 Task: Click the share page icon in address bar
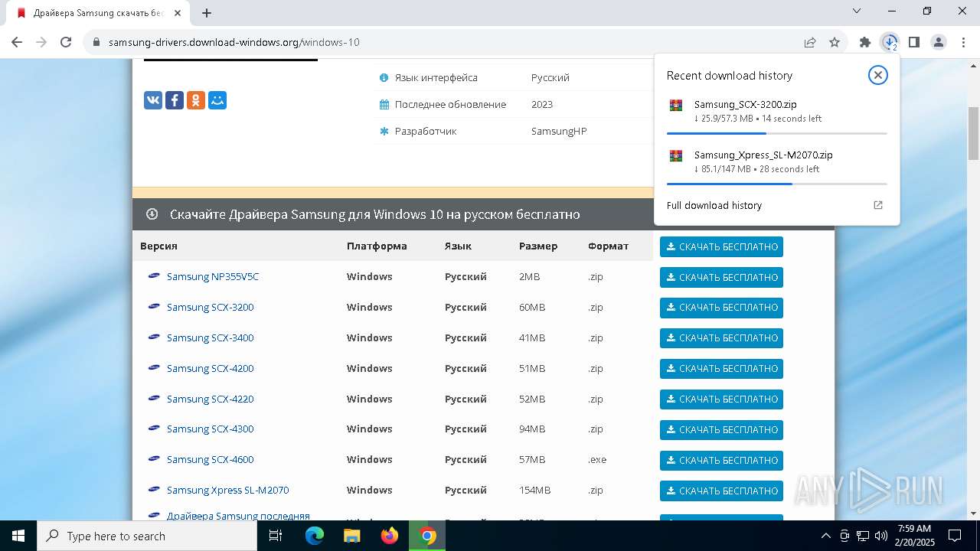[810, 42]
